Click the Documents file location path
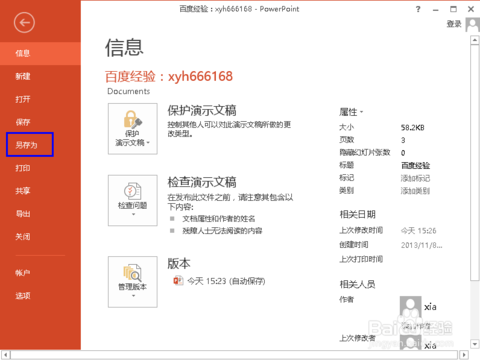The image size is (480, 360). tap(129, 92)
